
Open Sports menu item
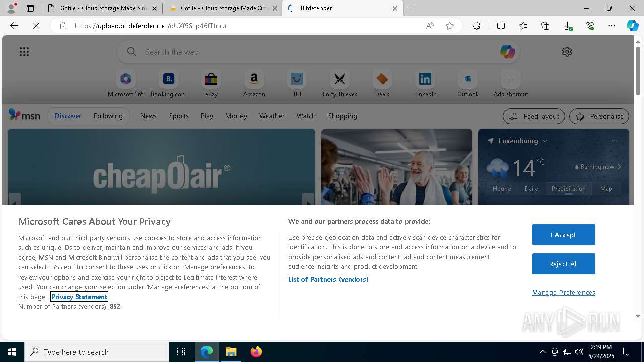179,116
